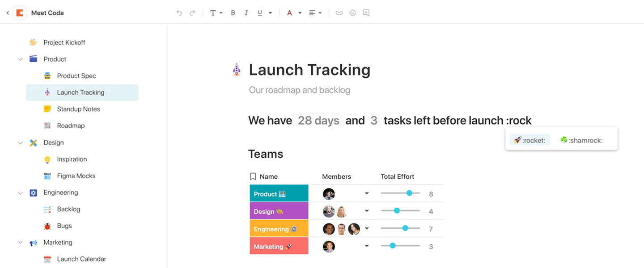The image size is (644, 268).
Task: Click the 28 days formula chip
Action: coord(318,121)
